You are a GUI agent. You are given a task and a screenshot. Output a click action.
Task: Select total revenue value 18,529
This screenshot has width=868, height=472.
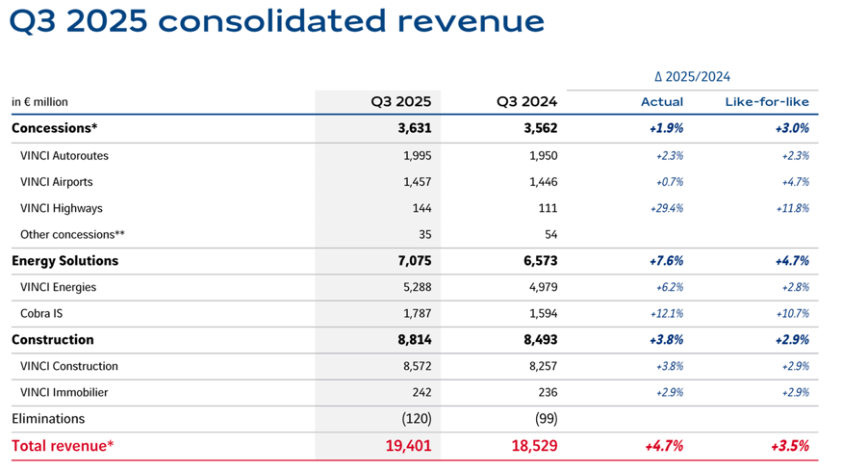point(534,446)
